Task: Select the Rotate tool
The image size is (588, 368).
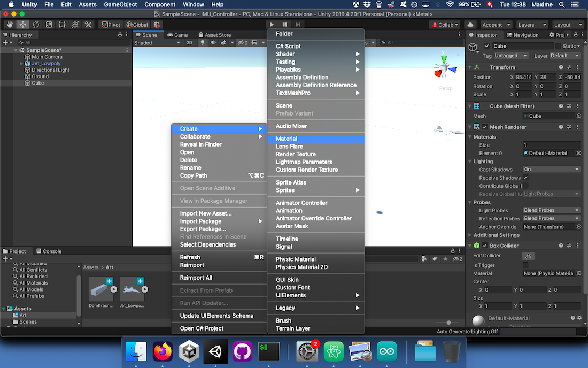Action: point(36,25)
